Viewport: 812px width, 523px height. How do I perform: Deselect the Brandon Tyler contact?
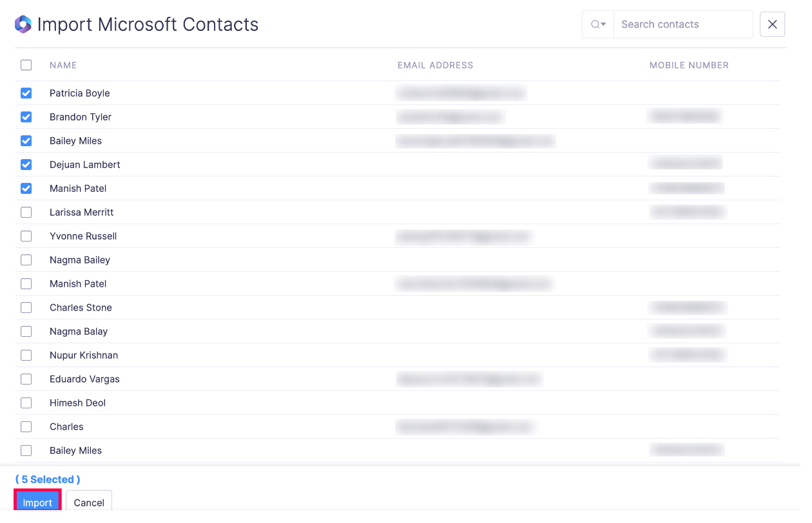[26, 117]
